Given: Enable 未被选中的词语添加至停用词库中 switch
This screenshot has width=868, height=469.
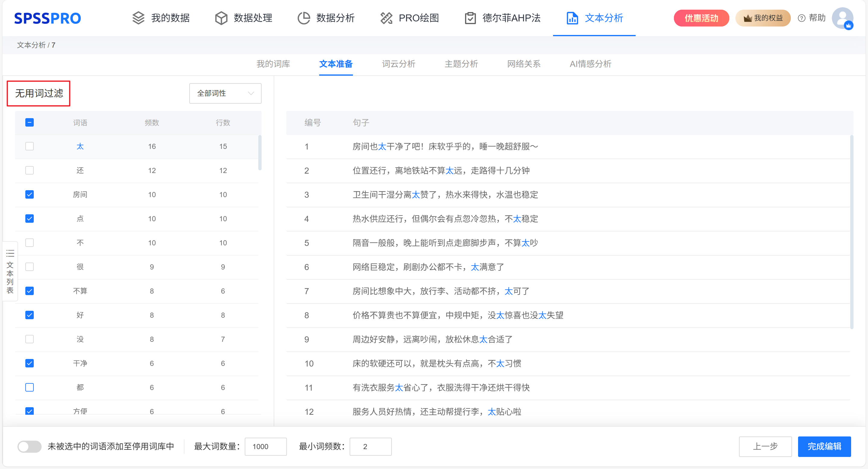Looking at the screenshot, I should pos(30,446).
